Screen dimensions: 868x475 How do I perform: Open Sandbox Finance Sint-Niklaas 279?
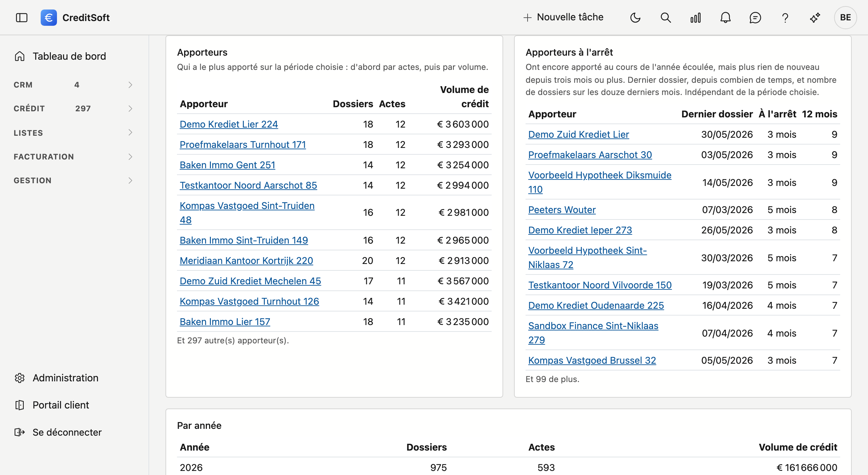click(x=593, y=332)
